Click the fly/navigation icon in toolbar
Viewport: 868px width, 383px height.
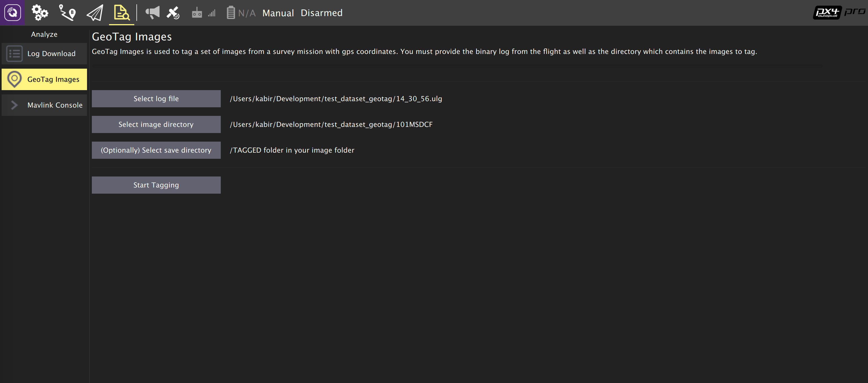94,12
